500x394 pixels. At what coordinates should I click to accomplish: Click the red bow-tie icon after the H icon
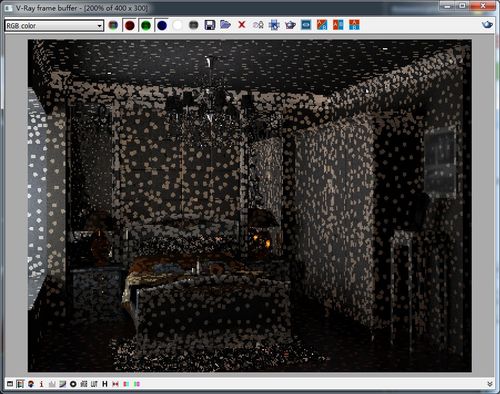coord(115,384)
